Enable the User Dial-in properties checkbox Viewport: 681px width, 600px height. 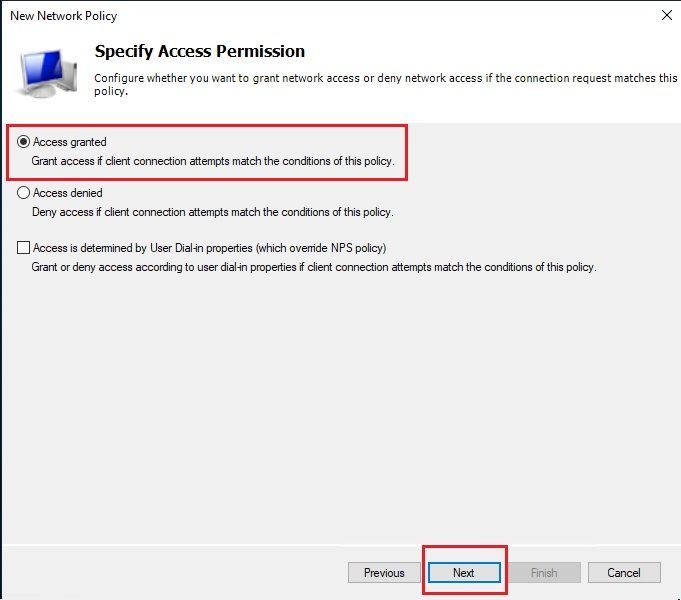click(23, 248)
